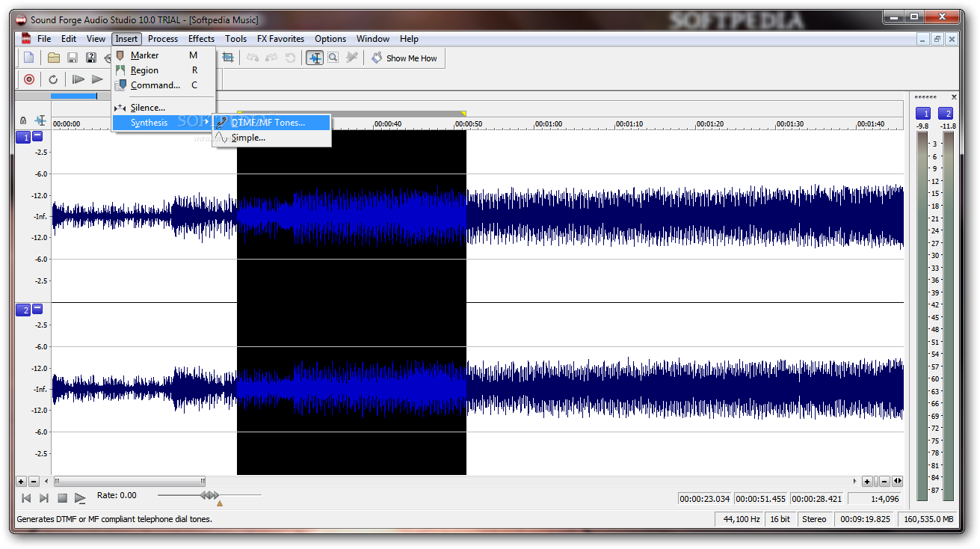The width and height of the screenshot is (980, 549).
Task: Select the Edit tool in toolbar
Action: coord(315,58)
